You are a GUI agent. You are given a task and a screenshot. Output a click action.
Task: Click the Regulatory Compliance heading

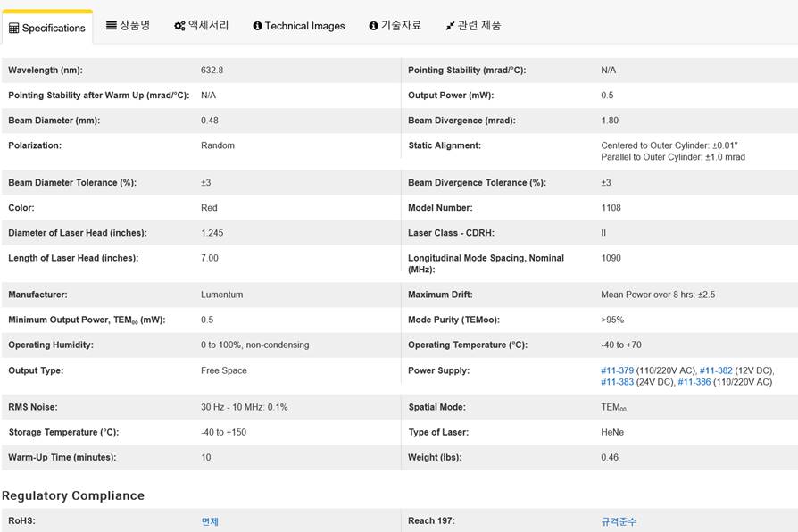[x=73, y=495]
